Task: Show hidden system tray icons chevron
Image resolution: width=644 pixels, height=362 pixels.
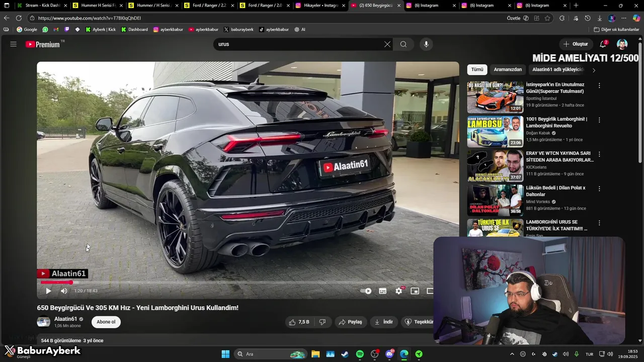Action: click(x=512, y=354)
